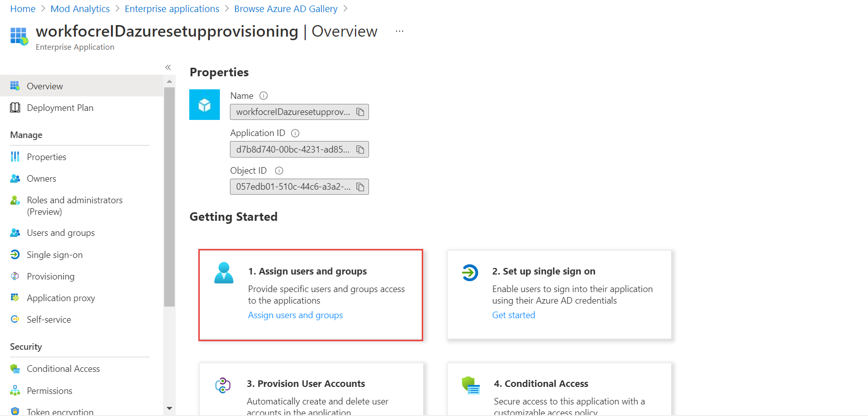Click the '4. Conditional Access' card heading
The height and width of the screenshot is (416, 868).
point(541,384)
